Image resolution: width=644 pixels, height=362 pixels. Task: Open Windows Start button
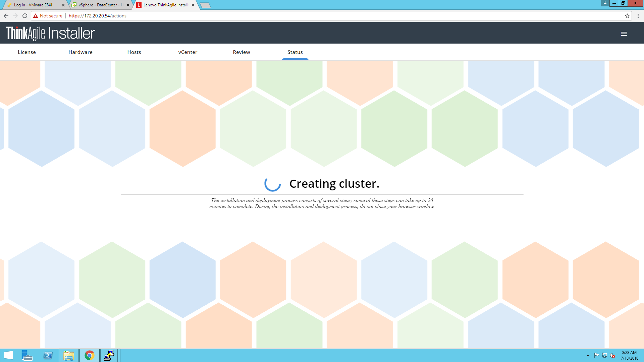pos(8,355)
